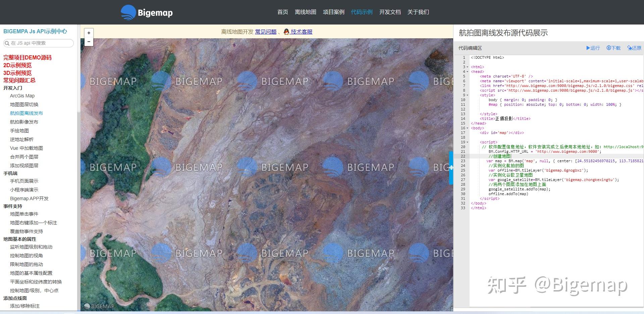The width and height of the screenshot is (644, 314).
Task: Restore the code with 还原 button
Action: click(634, 48)
